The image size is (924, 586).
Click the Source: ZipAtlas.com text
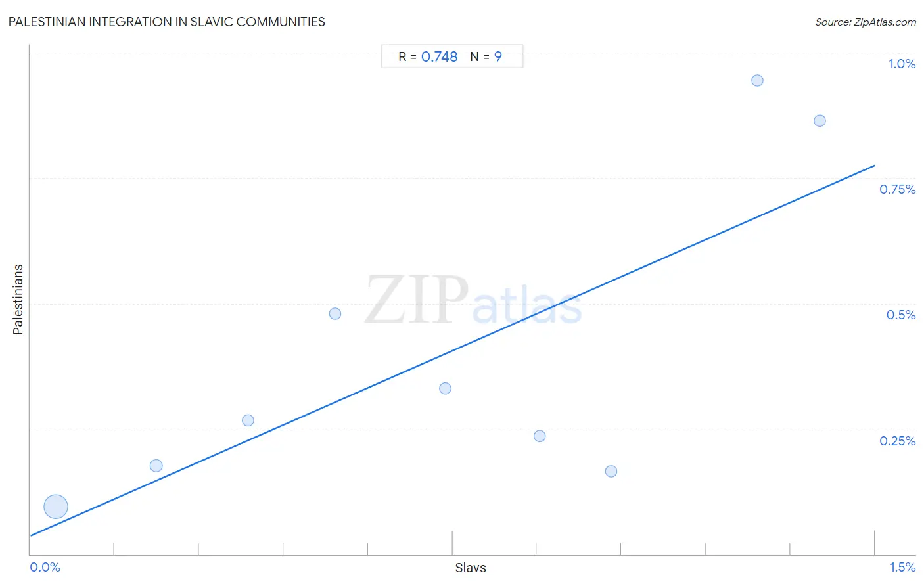pyautogui.click(x=866, y=22)
